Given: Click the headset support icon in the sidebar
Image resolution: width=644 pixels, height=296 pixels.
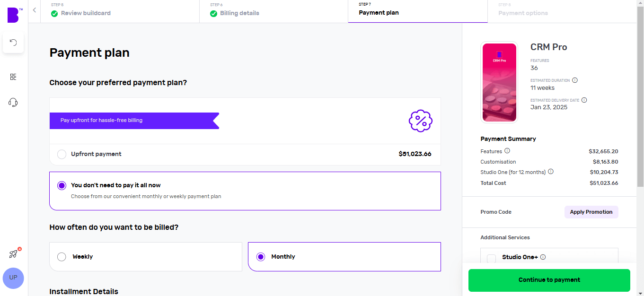Looking at the screenshot, I should 13,102.
